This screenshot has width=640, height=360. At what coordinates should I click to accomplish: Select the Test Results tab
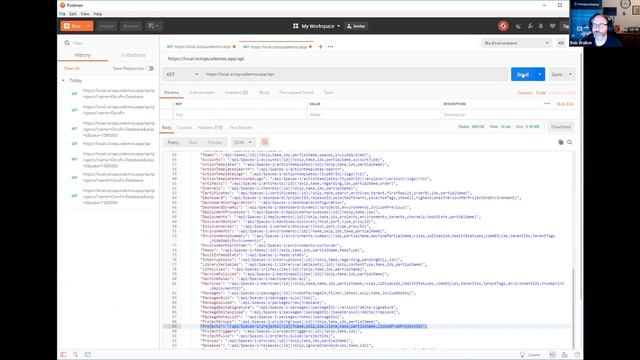[241, 128]
